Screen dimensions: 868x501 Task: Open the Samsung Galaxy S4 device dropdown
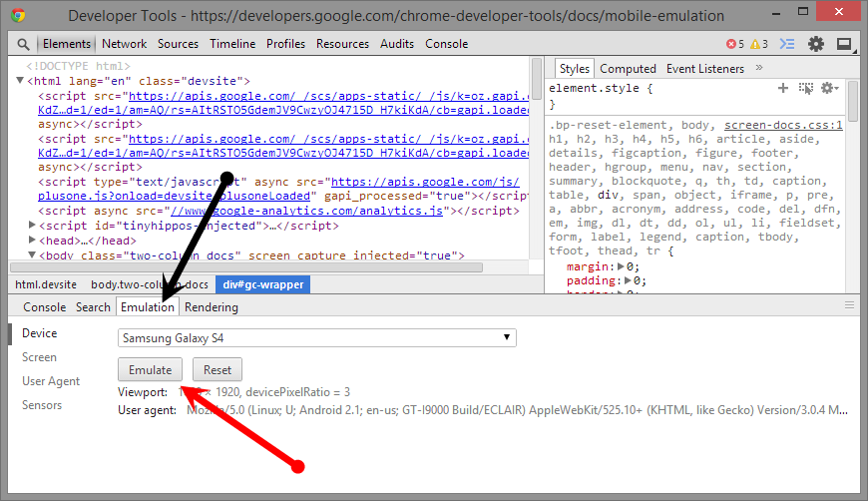pyautogui.click(x=316, y=337)
